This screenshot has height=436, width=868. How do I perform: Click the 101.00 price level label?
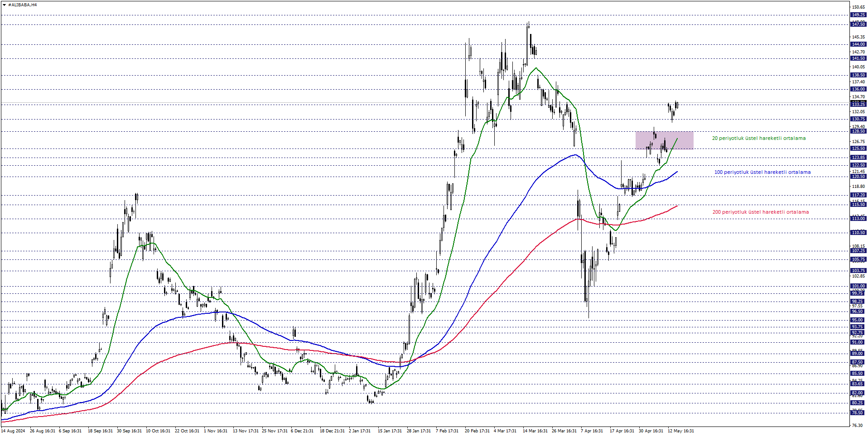point(858,286)
